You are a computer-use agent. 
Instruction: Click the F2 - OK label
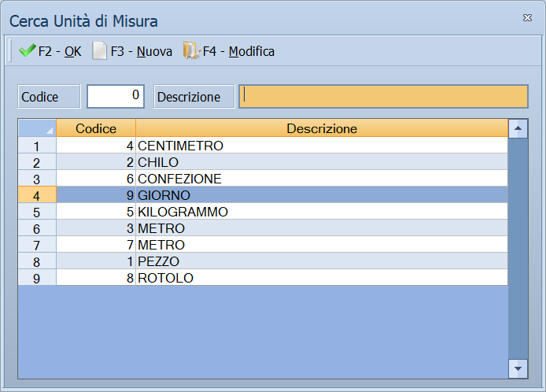(60, 52)
